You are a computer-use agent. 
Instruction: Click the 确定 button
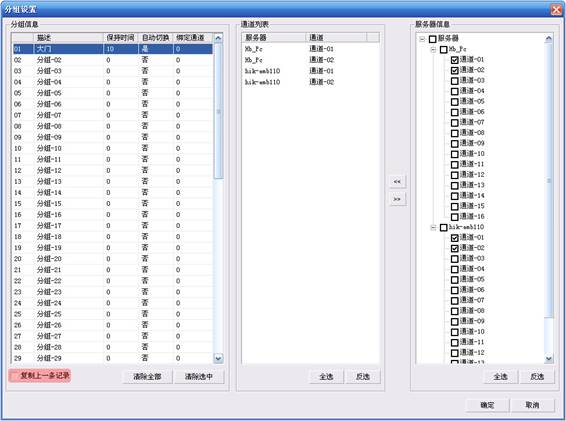487,405
